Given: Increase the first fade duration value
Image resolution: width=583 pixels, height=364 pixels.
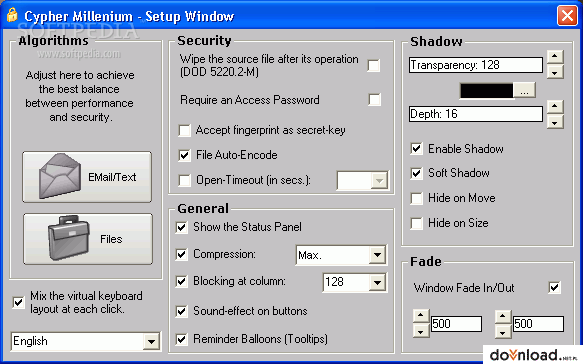Looking at the screenshot, I should pos(421,316).
